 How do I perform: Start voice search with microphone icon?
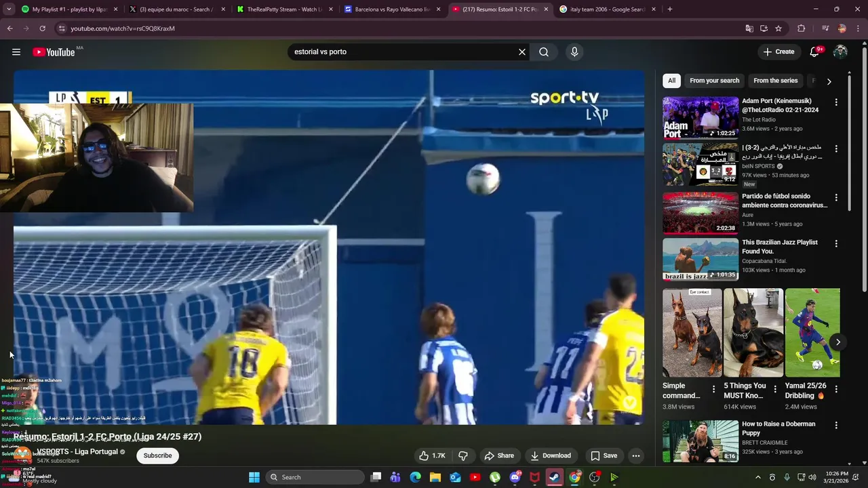[574, 52]
